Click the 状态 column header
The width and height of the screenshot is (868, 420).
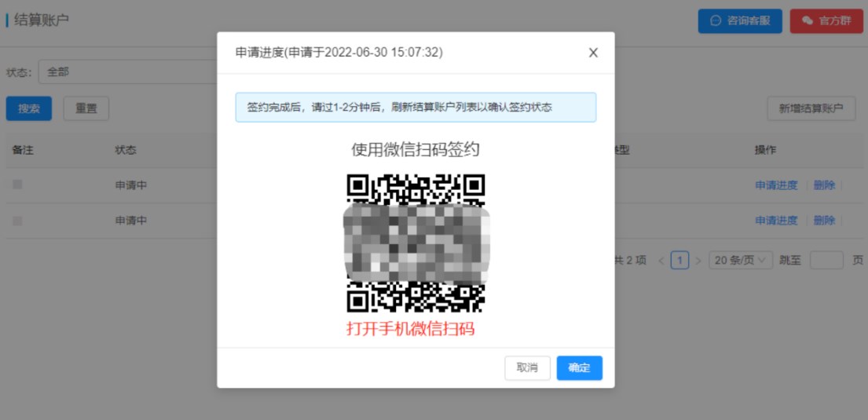(x=126, y=150)
